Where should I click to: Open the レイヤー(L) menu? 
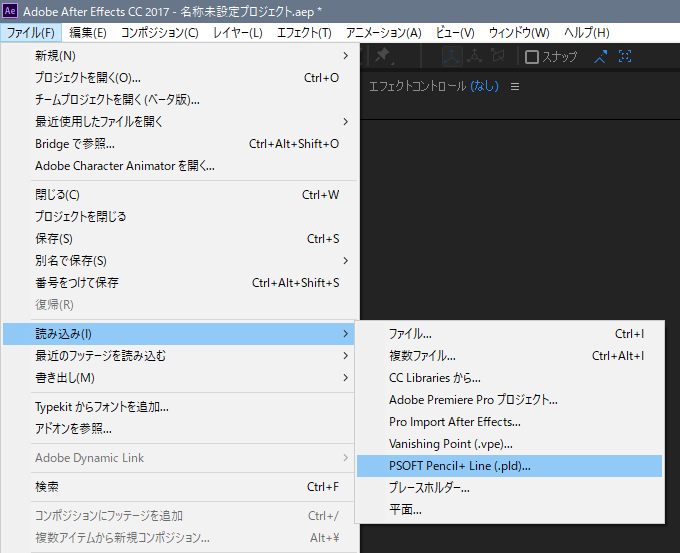(x=238, y=33)
